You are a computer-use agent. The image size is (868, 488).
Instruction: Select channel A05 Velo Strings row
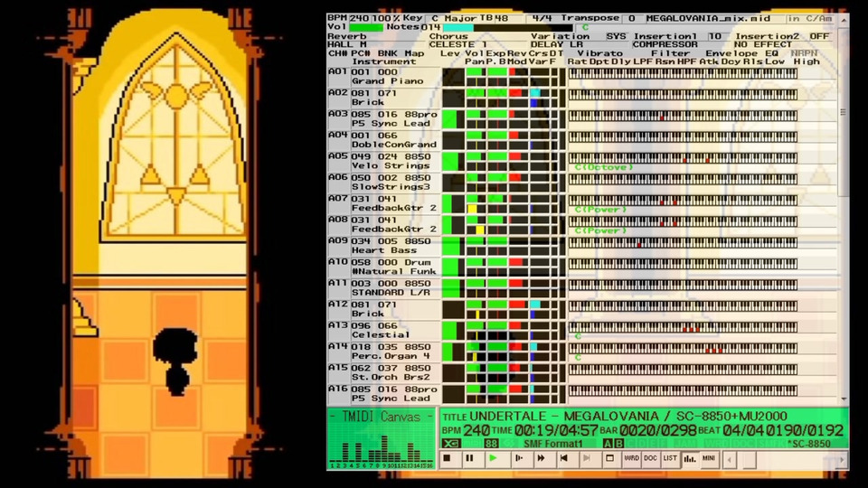pyautogui.click(x=380, y=161)
